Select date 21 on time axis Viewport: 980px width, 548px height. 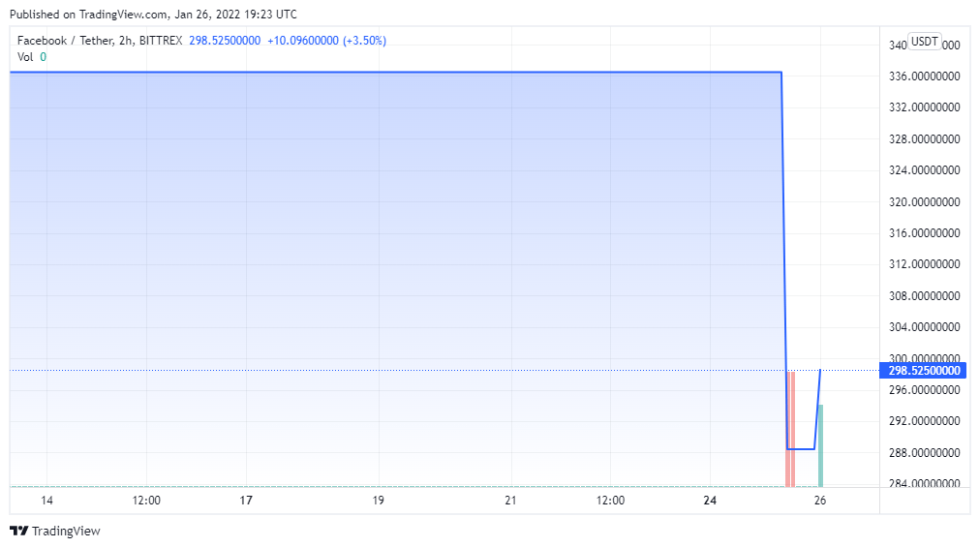[510, 501]
